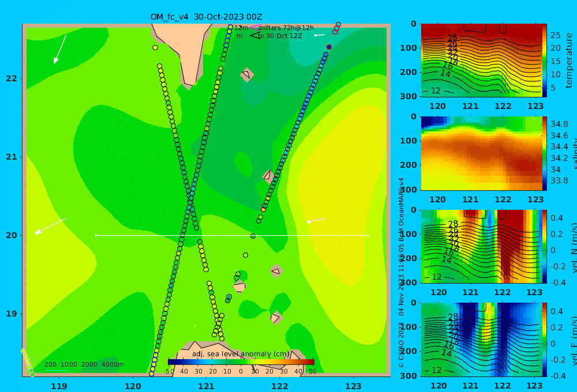Click the vel. E cross-section panel
This screenshot has height=392, width=577.
point(482,340)
